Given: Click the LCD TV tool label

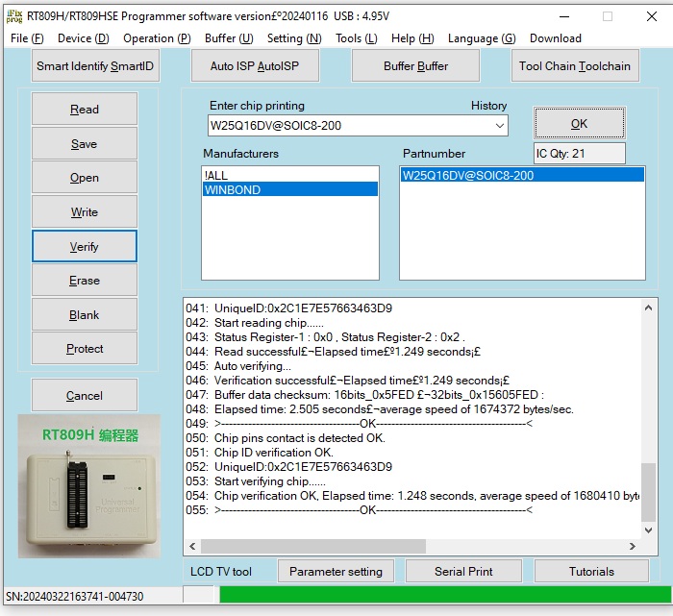Looking at the screenshot, I should click(x=221, y=572).
